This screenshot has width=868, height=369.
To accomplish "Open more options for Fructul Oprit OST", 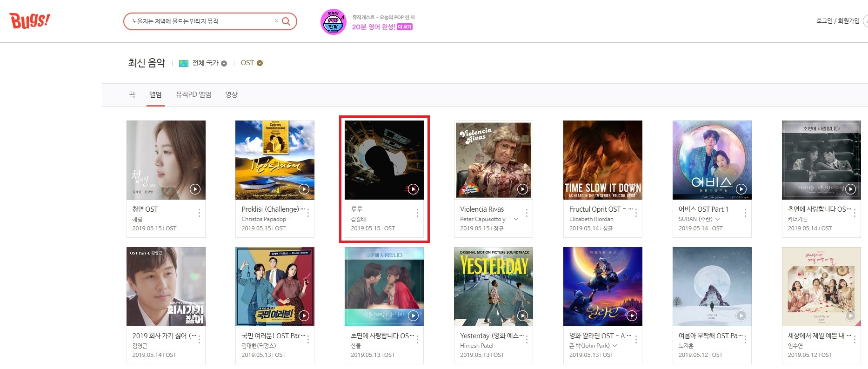I will [x=636, y=213].
